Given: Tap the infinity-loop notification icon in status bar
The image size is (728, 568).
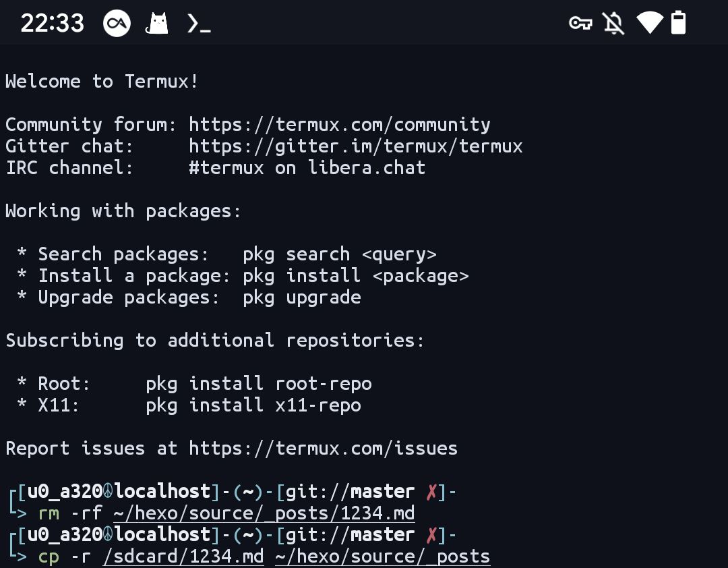Looking at the screenshot, I should click(117, 23).
